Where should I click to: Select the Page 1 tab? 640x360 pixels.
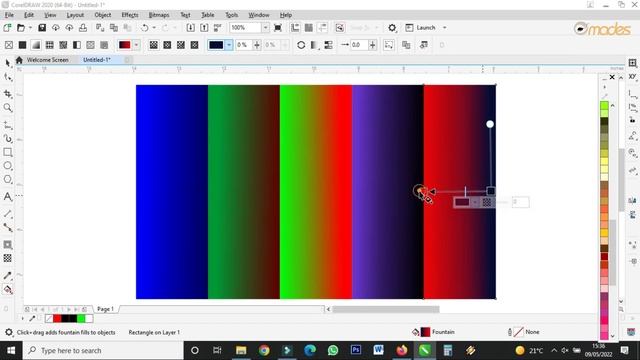(x=105, y=309)
